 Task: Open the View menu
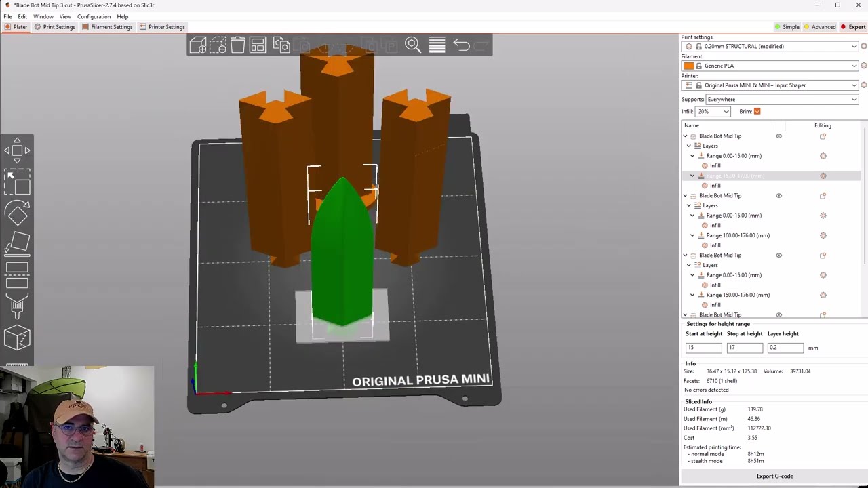[65, 16]
